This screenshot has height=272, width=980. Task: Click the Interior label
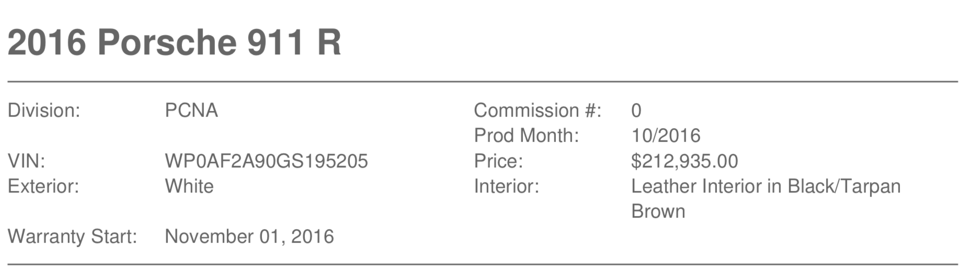(x=506, y=186)
